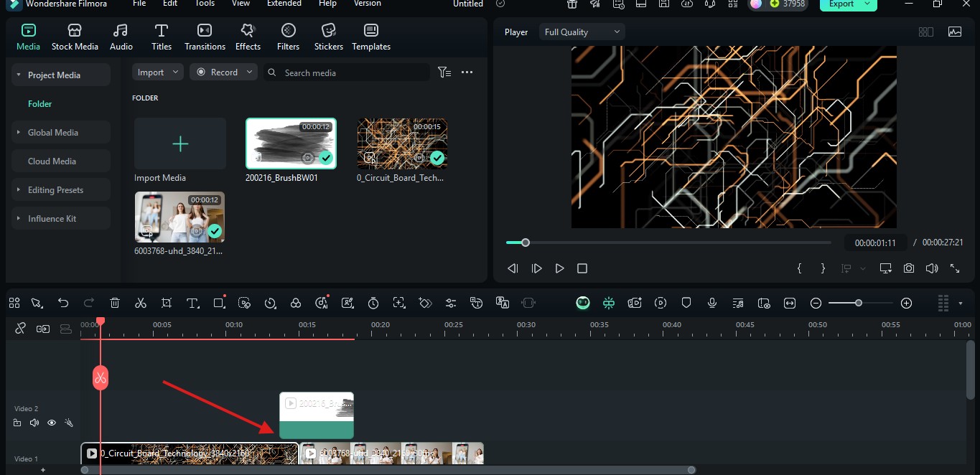Stop the preview playback
980x475 pixels.
coord(582,268)
